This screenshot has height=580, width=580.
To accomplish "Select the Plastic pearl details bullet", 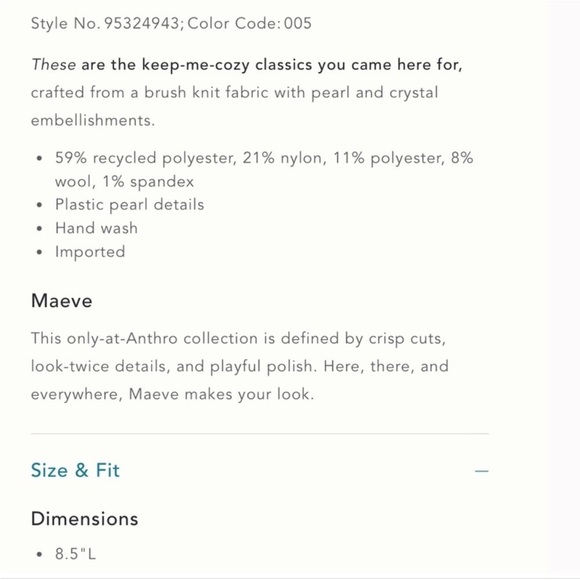I will click(129, 205).
